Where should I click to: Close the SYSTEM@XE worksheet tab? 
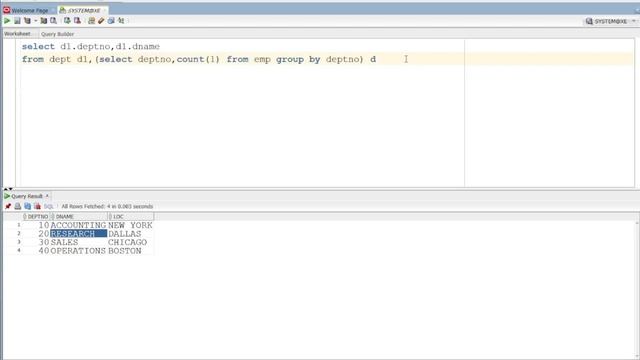[104, 10]
